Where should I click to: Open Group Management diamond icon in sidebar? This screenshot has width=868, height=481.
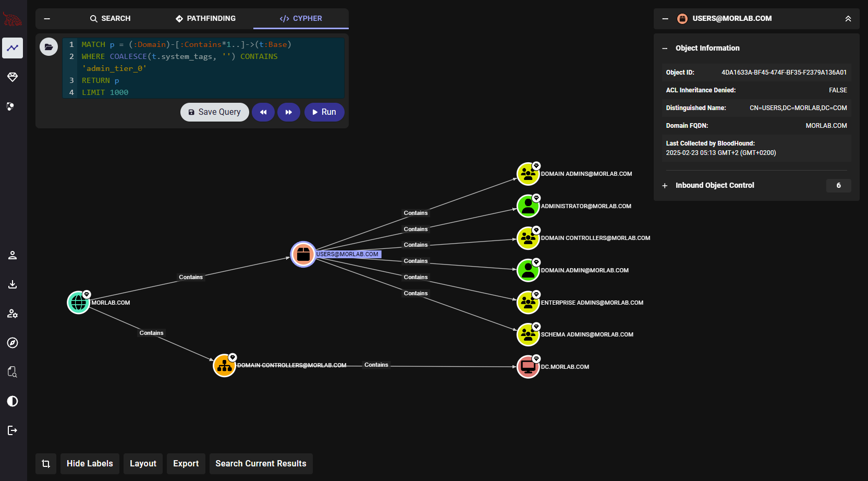[x=13, y=77]
